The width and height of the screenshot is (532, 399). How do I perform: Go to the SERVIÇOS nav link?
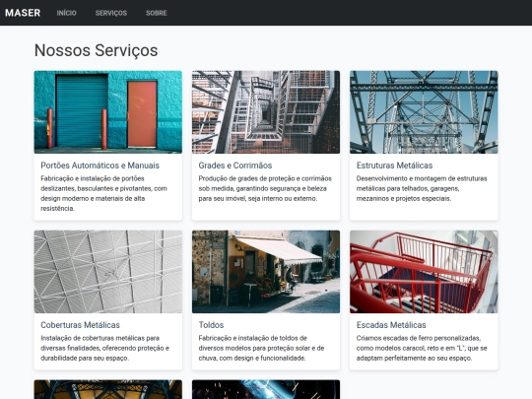click(111, 13)
